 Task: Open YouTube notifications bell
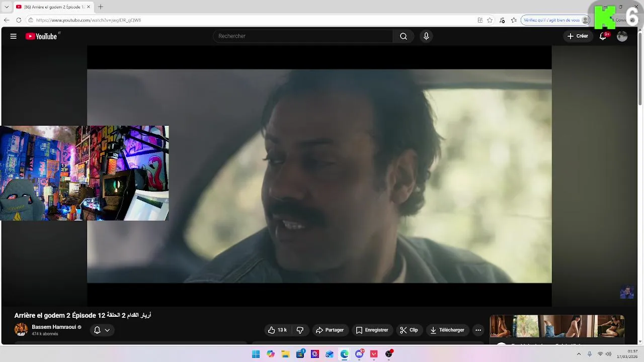tap(603, 36)
